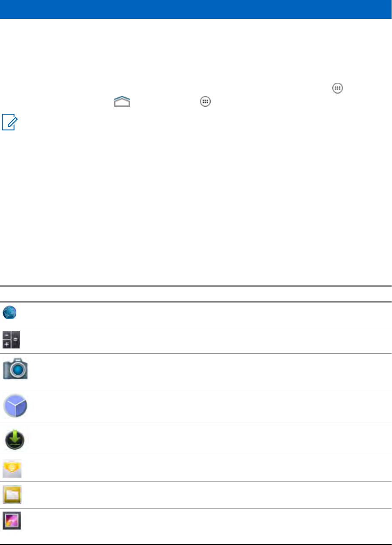Click the upper-right circular app drawer icon

click(338, 88)
